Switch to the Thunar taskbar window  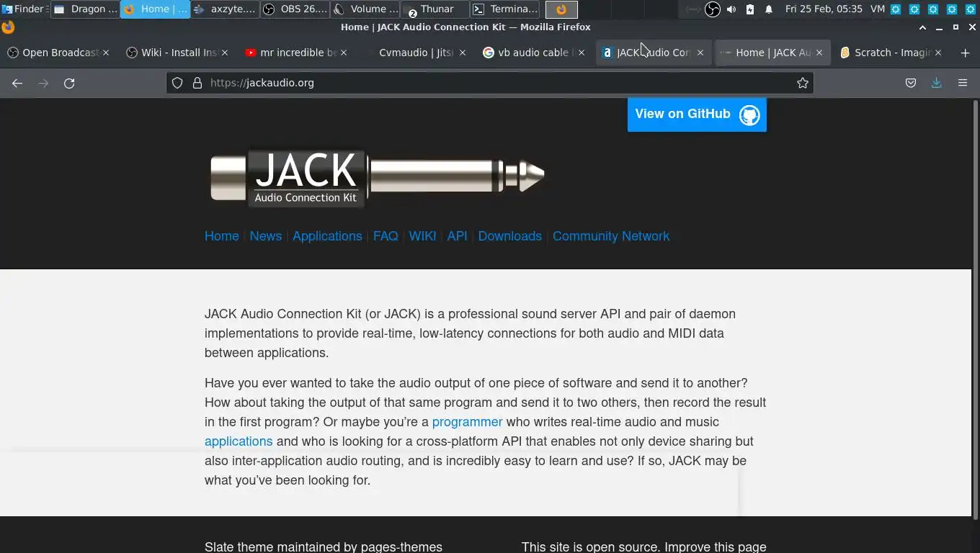coord(435,9)
